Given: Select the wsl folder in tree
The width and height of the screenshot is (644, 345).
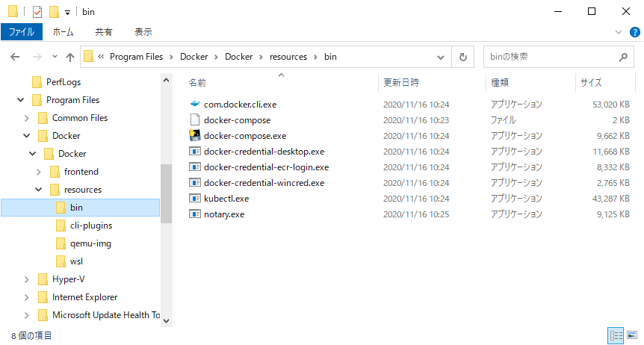Looking at the screenshot, I should (x=76, y=261).
